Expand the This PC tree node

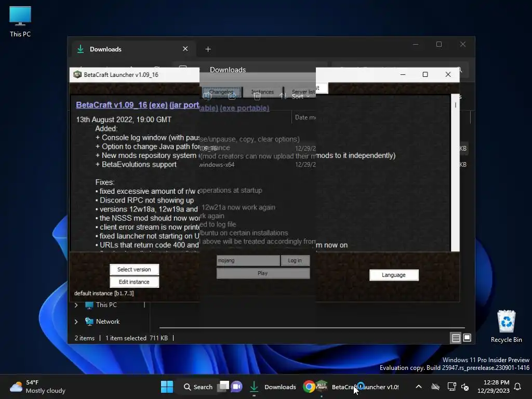click(x=76, y=305)
